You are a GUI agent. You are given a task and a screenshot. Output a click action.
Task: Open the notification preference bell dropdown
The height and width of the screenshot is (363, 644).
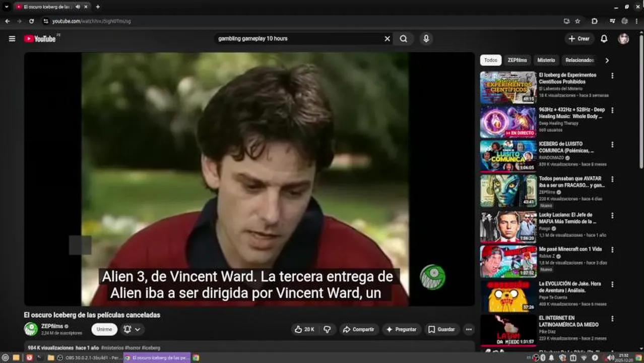coord(132,329)
